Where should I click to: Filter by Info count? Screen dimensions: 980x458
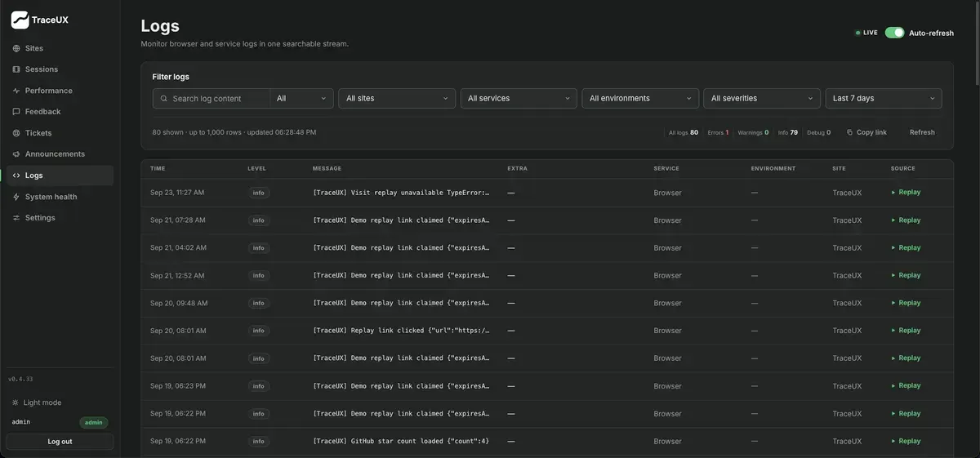click(787, 132)
